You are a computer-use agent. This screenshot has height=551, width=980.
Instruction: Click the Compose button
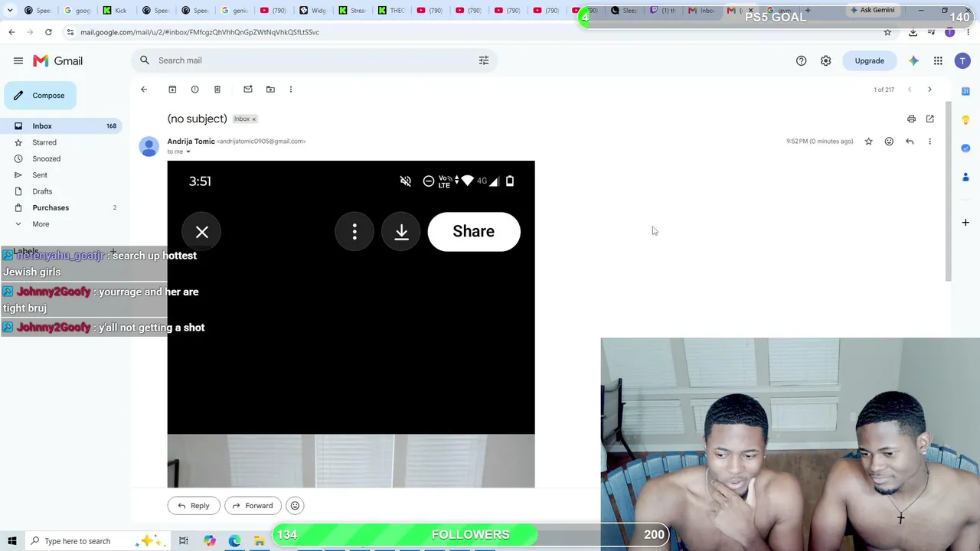(40, 96)
